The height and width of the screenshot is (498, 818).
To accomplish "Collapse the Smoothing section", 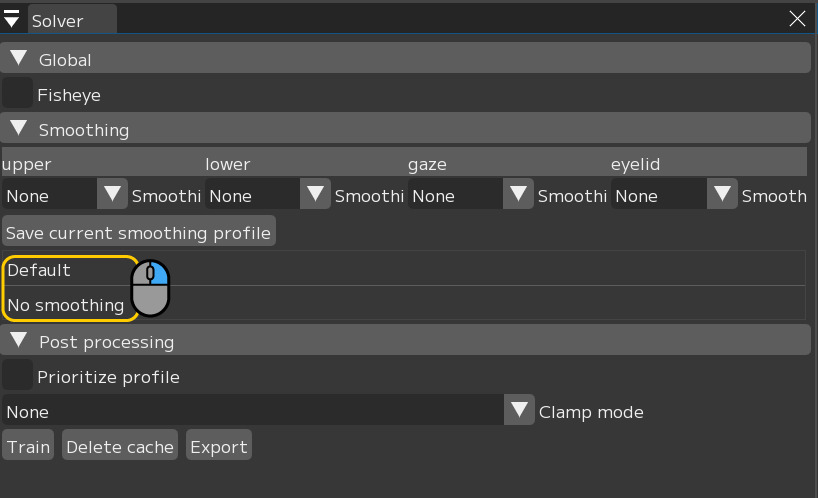I will point(18,129).
